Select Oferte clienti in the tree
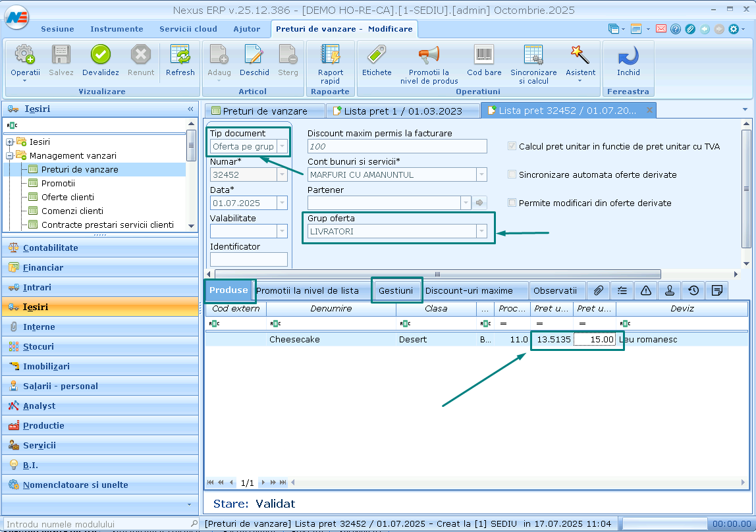The image size is (756, 532). [x=67, y=198]
